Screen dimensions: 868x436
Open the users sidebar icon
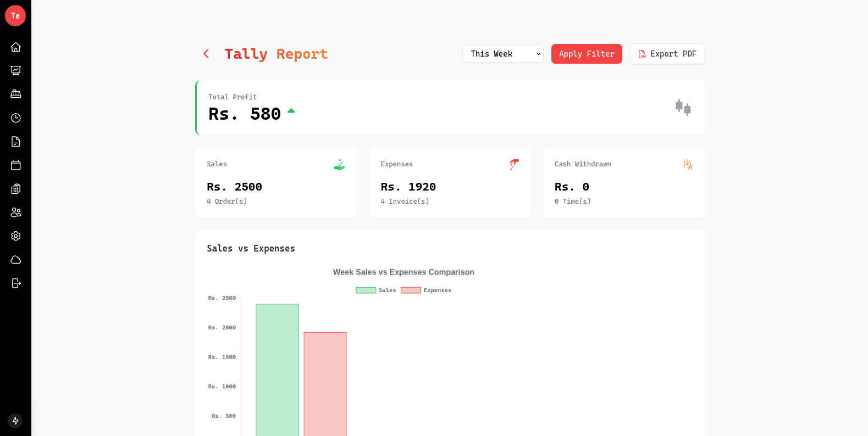16,213
